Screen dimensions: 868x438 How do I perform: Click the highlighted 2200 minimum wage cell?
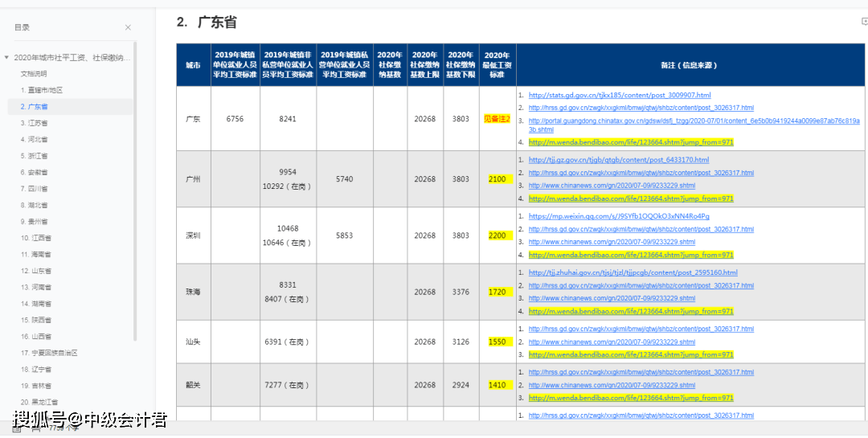pos(497,235)
